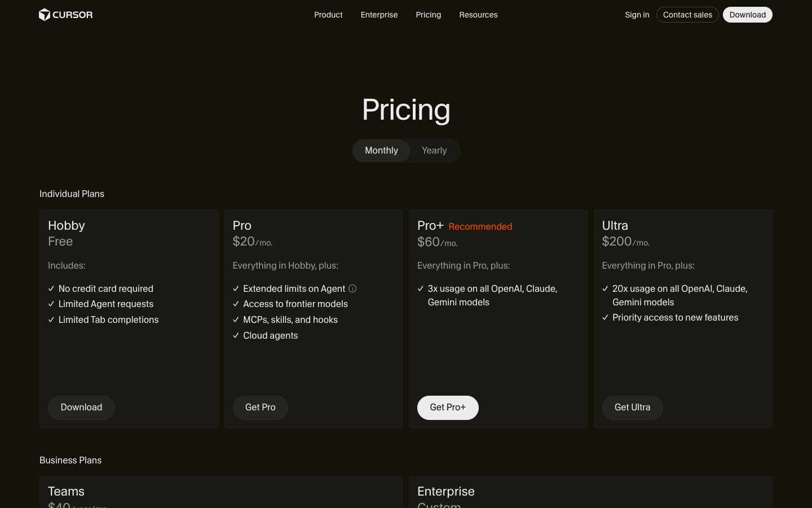Click the checkmark beside Limited Tab completions
This screenshot has width=812, height=508.
point(51,320)
